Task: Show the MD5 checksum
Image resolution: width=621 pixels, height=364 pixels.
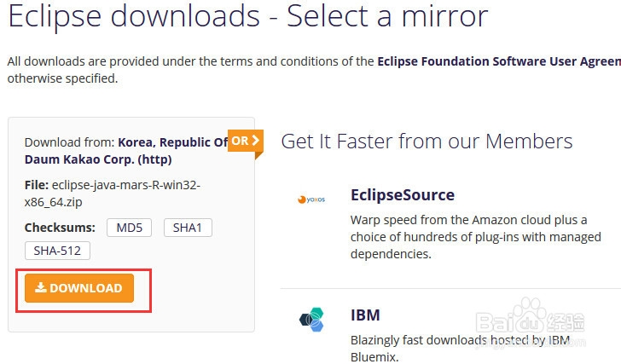Action: pyautogui.click(x=129, y=228)
